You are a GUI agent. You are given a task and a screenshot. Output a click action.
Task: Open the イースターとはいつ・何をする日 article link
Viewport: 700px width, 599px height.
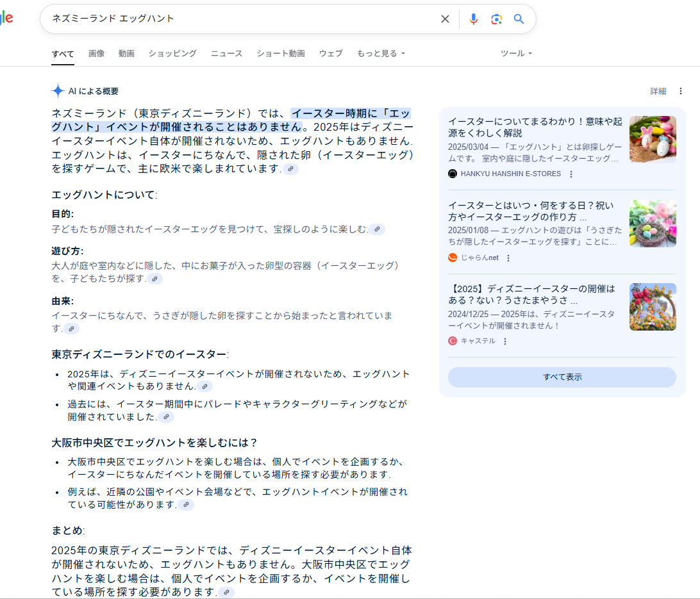[x=531, y=211]
